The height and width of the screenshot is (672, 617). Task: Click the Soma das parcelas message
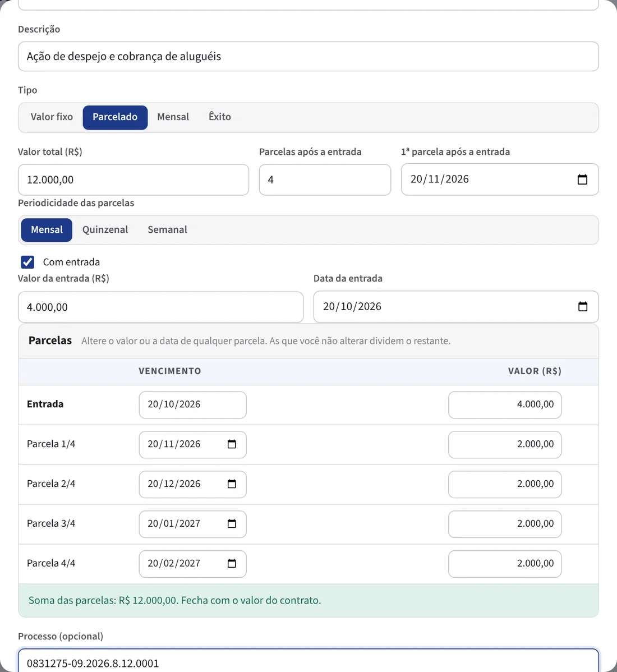(175, 600)
